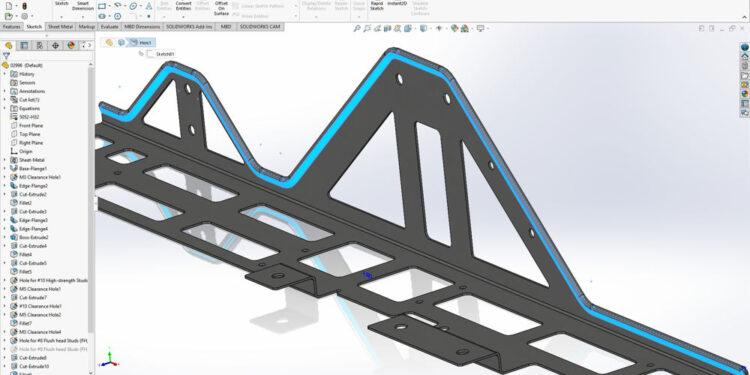Expand the Equations tree node
Image resolution: width=750 pixels, height=375 pixels.
point(5,108)
